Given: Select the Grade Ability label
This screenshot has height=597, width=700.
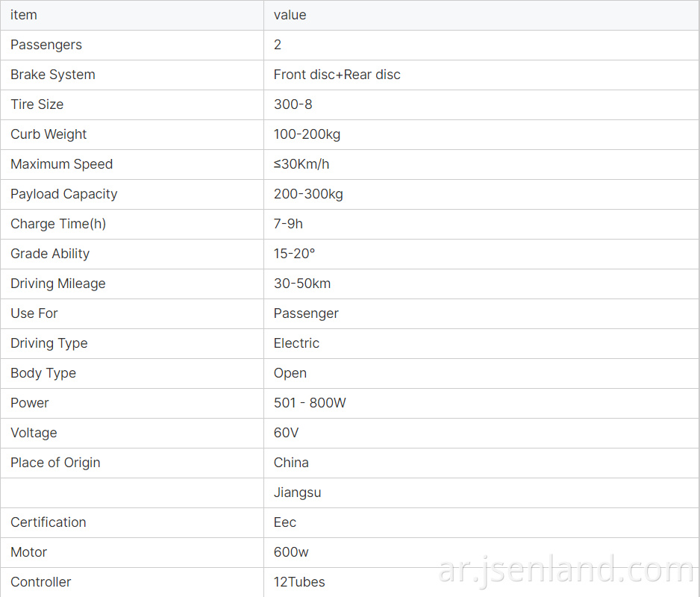Looking at the screenshot, I should tap(50, 254).
